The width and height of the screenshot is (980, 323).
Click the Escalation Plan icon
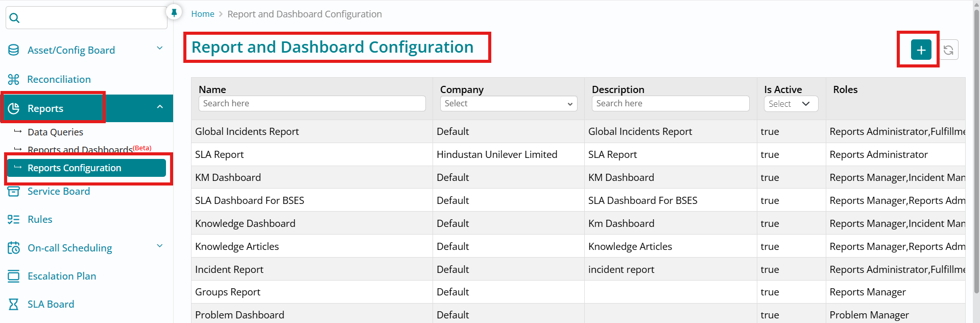click(14, 276)
